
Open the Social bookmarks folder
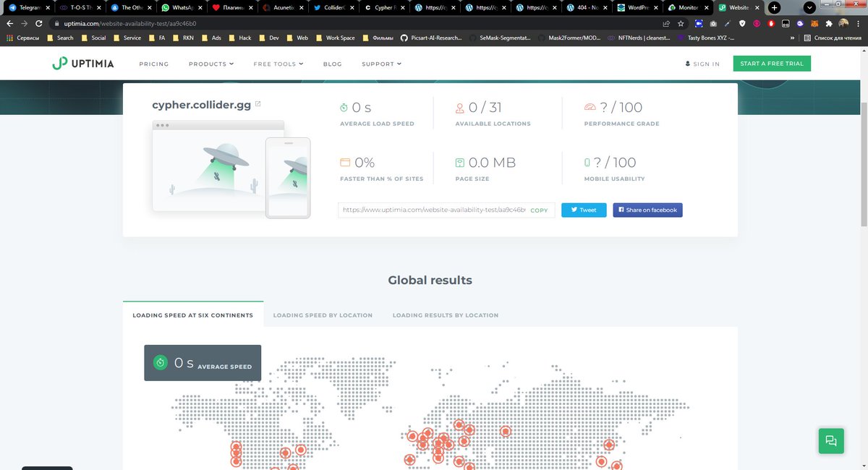pyautogui.click(x=93, y=38)
